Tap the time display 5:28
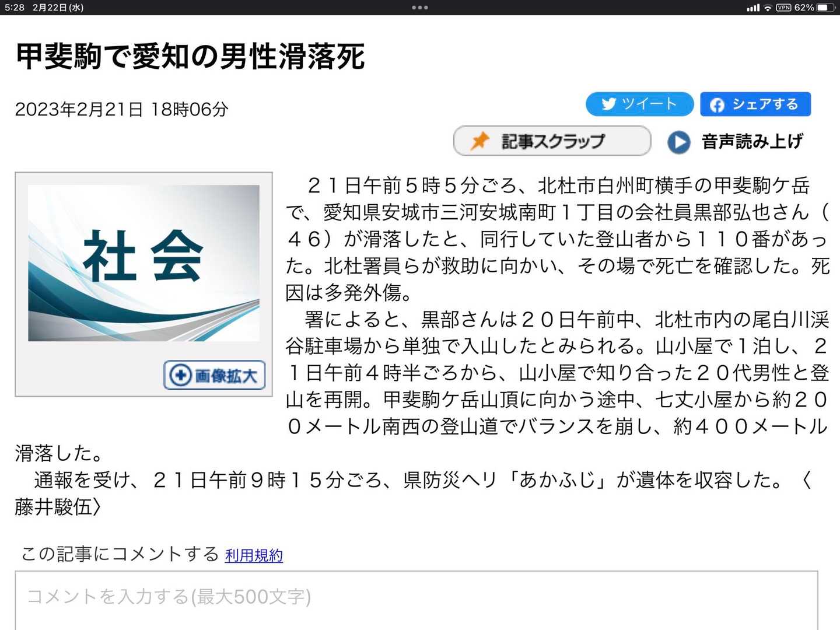This screenshot has width=840, height=630. 15,8
